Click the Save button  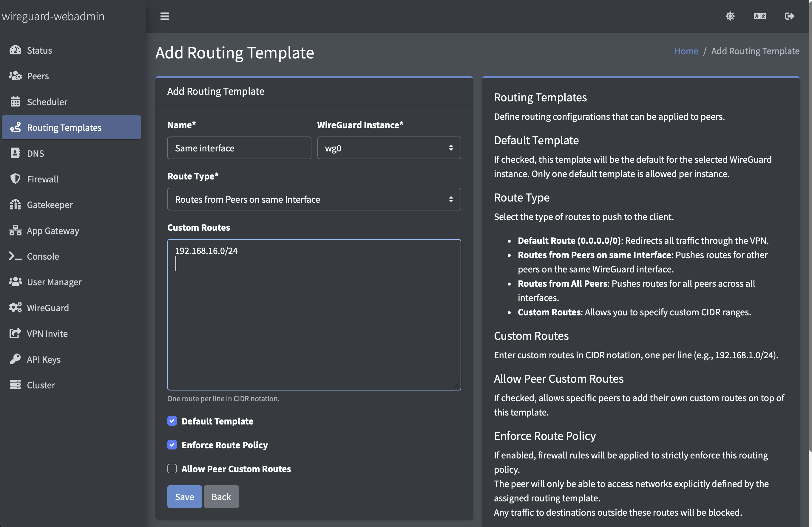(184, 496)
